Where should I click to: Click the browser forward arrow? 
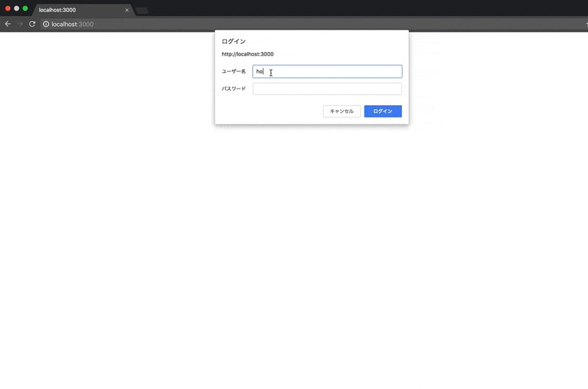coord(20,24)
